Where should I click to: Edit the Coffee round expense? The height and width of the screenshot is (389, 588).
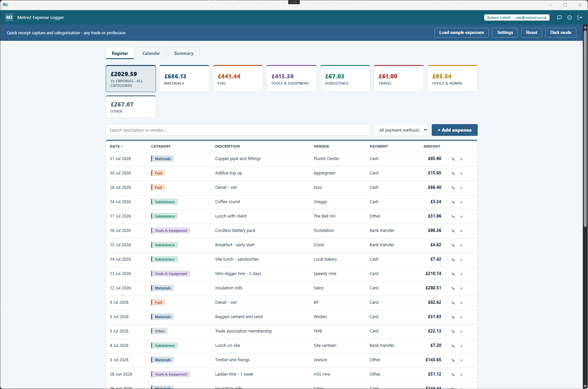click(453, 202)
